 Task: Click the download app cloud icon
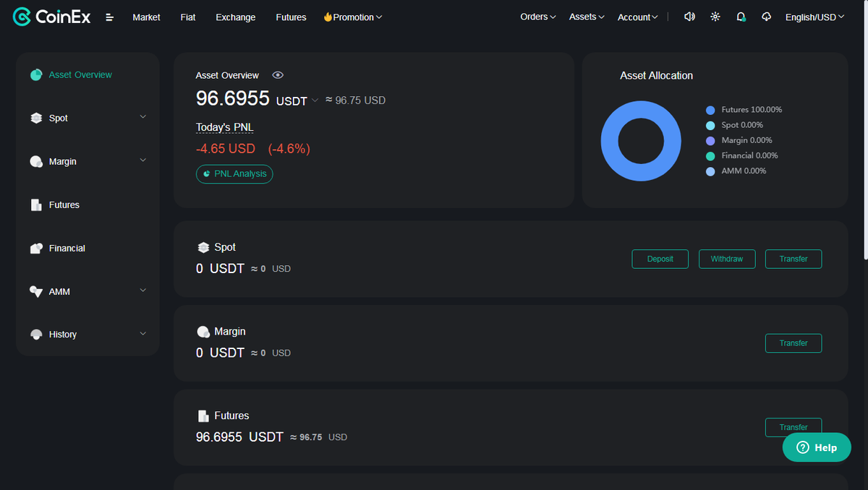767,17
